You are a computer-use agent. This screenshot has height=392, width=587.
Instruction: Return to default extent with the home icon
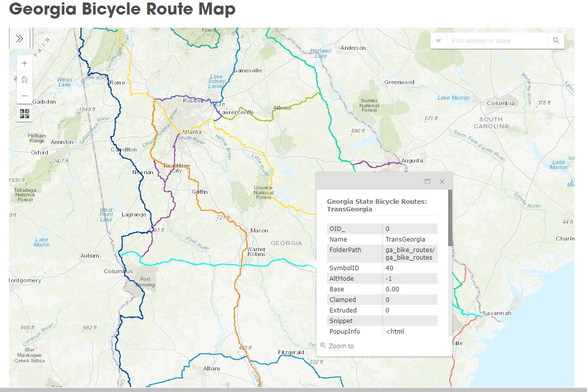[x=24, y=80]
